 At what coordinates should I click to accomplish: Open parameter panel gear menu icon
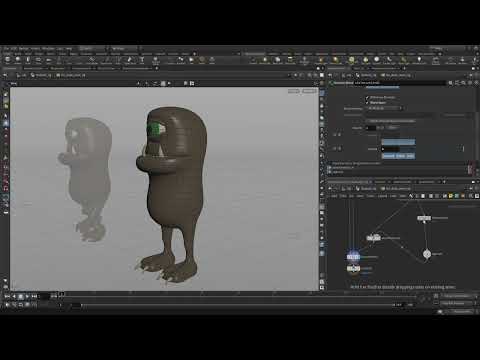click(x=451, y=83)
